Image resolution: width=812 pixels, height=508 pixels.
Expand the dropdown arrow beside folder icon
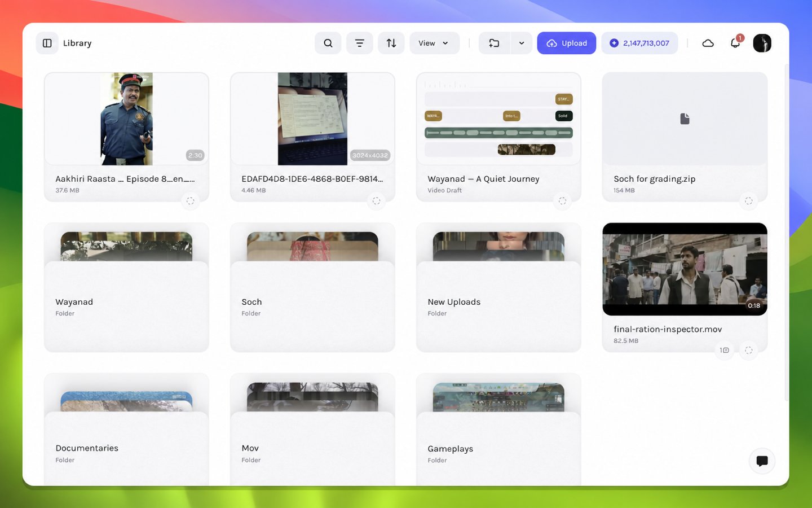point(522,43)
